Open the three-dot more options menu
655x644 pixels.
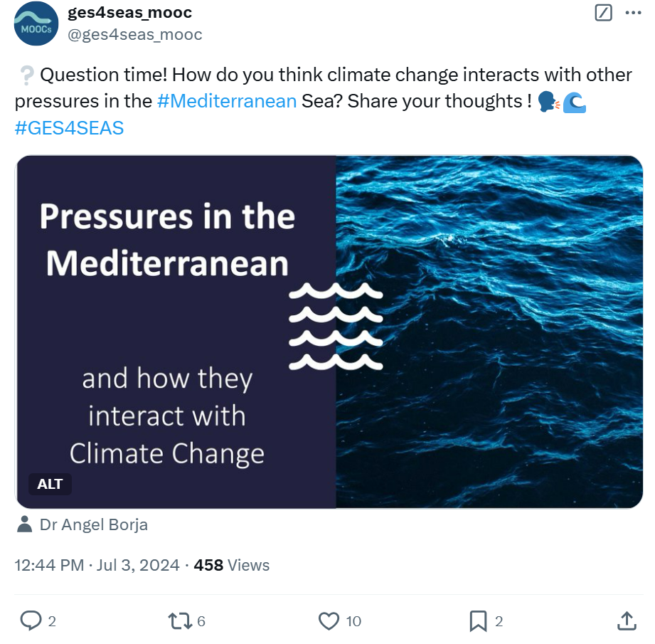pos(632,13)
